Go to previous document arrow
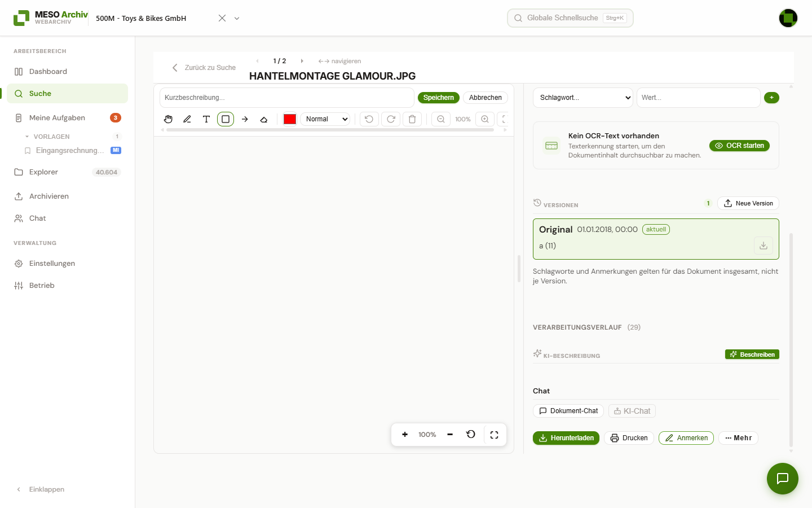 258,61
